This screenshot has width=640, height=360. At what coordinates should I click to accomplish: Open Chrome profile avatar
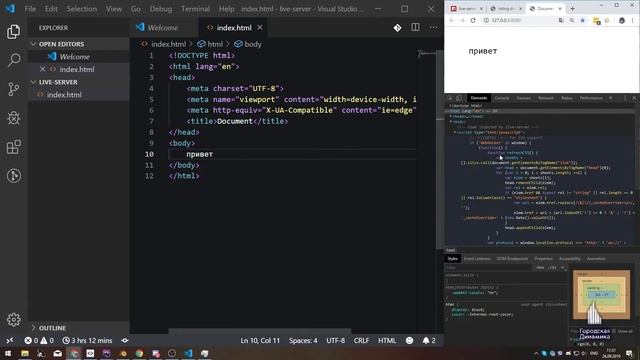[x=622, y=20]
